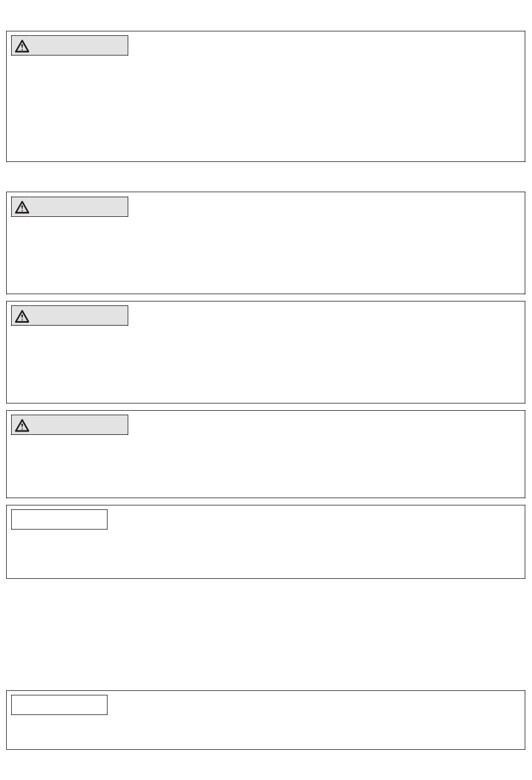Click the large blank area between the last two frames
This screenshot has height=780, width=532.
coord(266,634)
